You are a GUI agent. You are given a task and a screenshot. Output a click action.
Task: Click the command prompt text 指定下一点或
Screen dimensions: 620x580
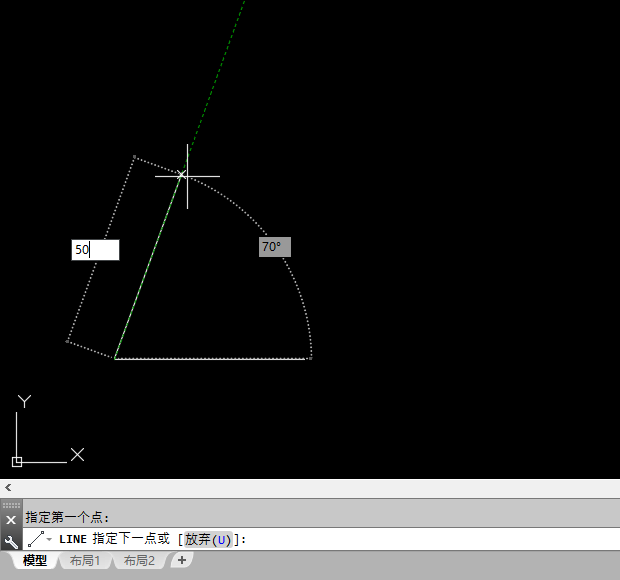click(x=131, y=539)
